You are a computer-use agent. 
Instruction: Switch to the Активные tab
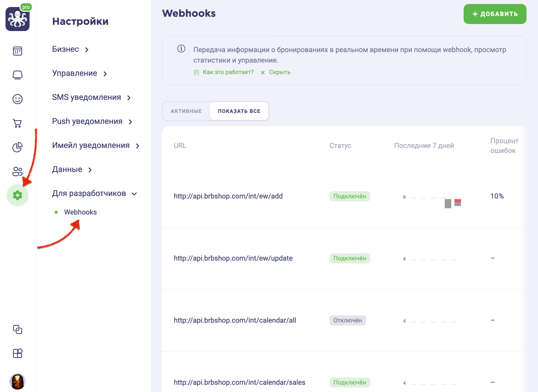pyautogui.click(x=186, y=111)
